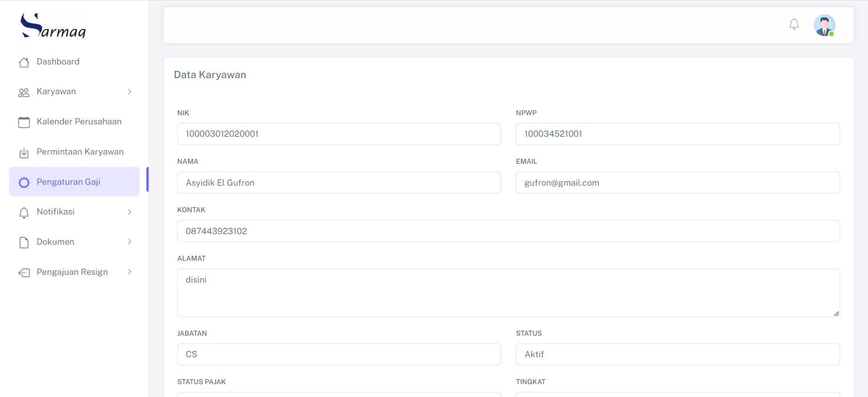868x397 pixels.
Task: Click the Data Karyawan heading
Action: pyautogui.click(x=210, y=75)
